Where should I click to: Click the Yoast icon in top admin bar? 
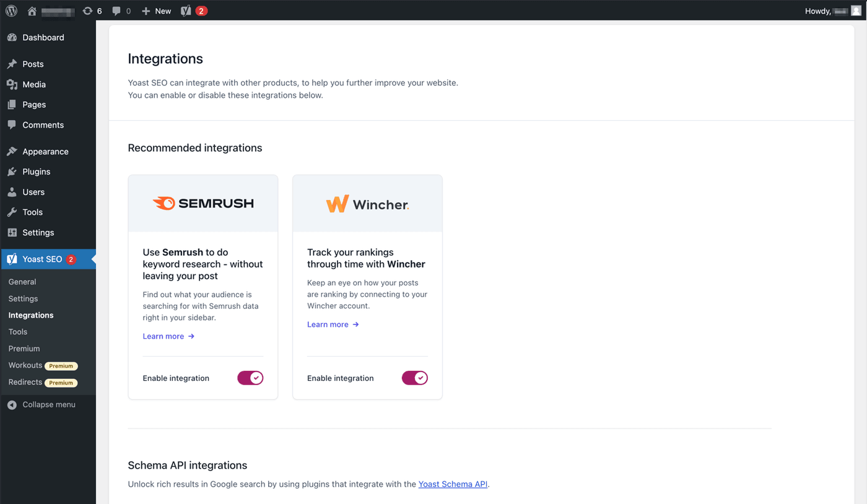186,11
